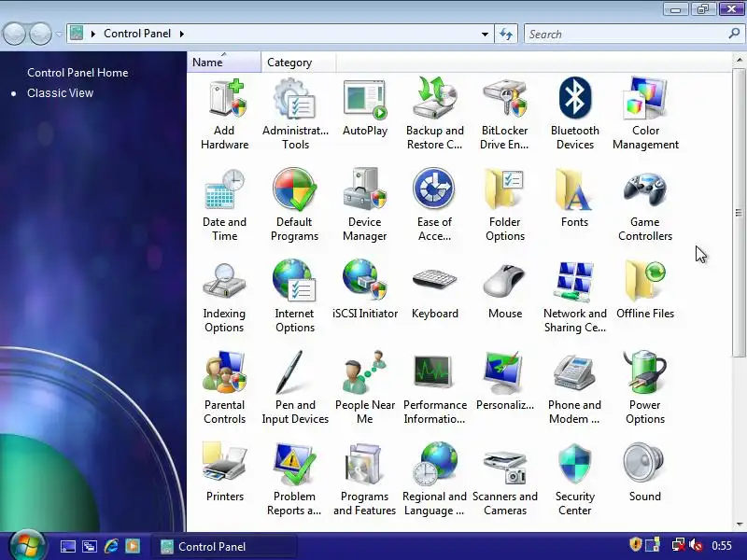This screenshot has width=747, height=560.
Task: Open Internet Options icon
Action: (x=294, y=297)
